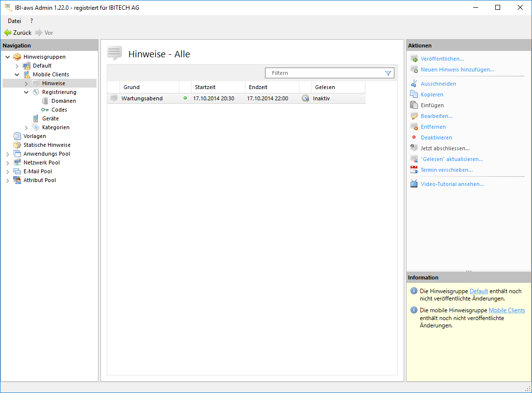532x393 pixels.
Task: Collapse the Hinweisgruppen tree node
Action: [7, 57]
